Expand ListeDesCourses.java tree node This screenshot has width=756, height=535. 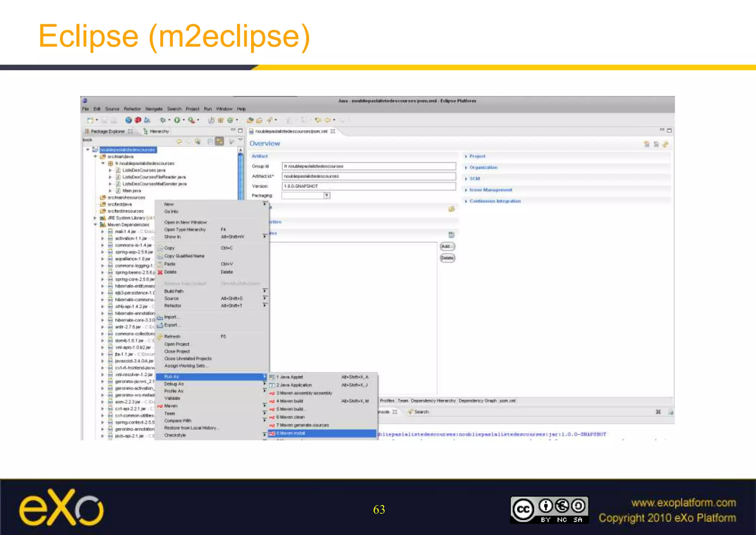point(110,170)
